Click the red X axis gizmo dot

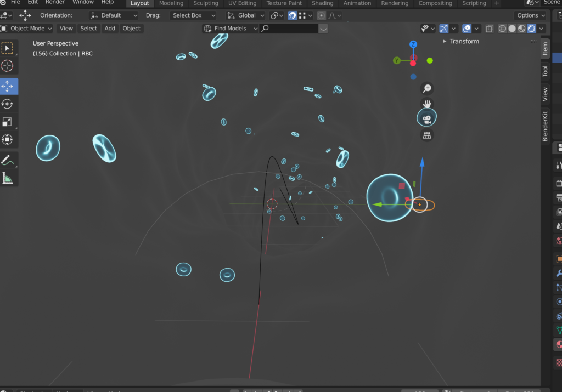click(413, 64)
